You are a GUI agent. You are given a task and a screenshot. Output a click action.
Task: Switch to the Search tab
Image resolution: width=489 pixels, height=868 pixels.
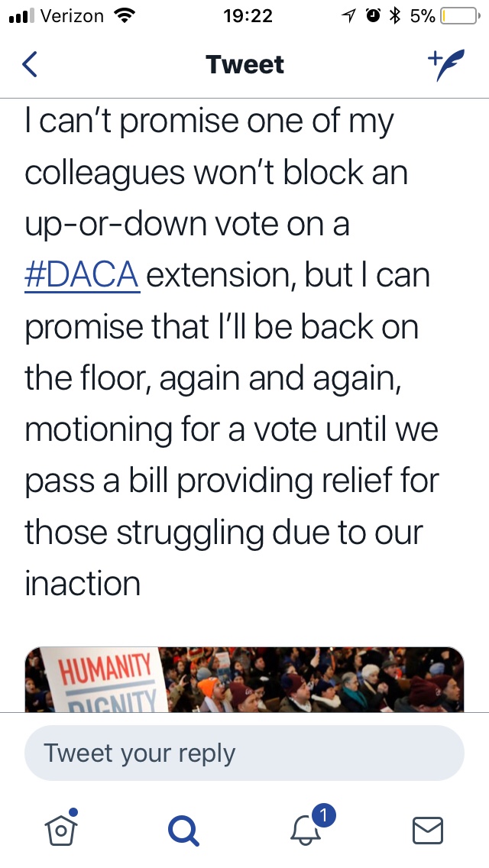pyautogui.click(x=183, y=829)
